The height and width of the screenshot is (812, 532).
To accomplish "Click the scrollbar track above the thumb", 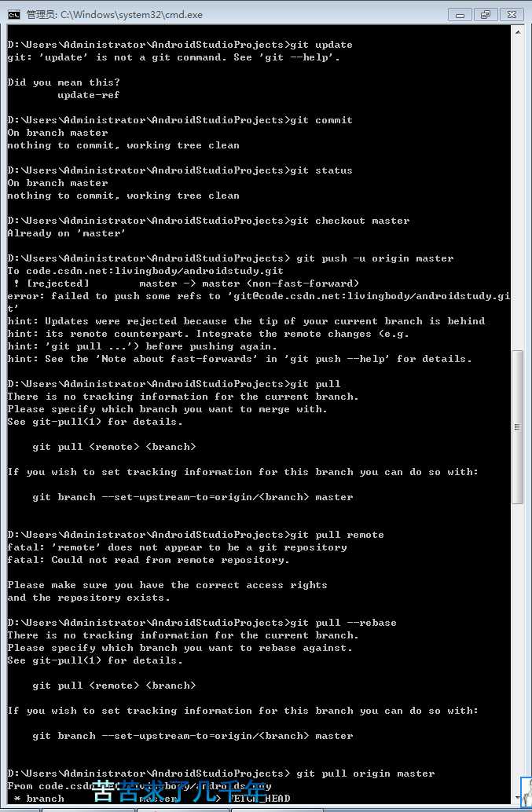I will [518, 194].
